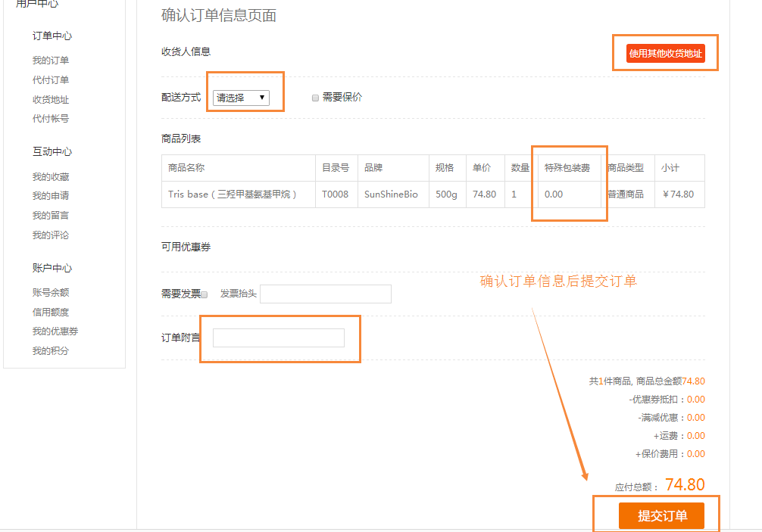
Task: Click the 发票抬头 input field
Action: (325, 294)
